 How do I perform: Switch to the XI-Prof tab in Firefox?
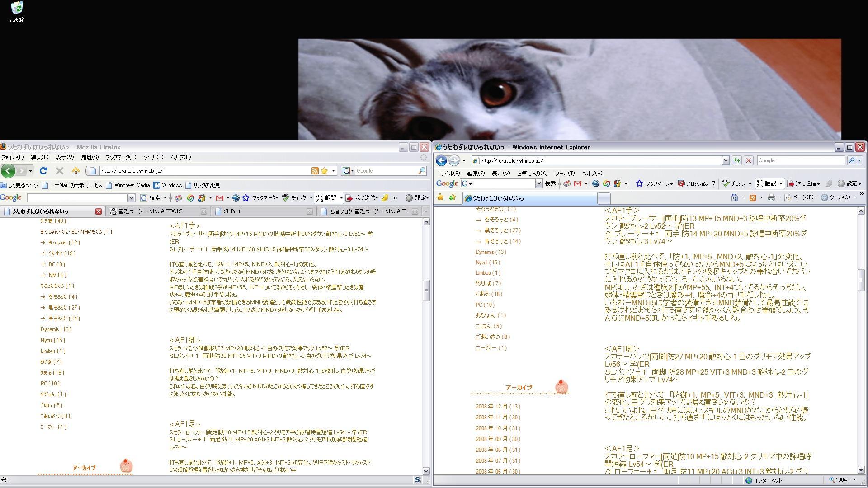(x=231, y=211)
